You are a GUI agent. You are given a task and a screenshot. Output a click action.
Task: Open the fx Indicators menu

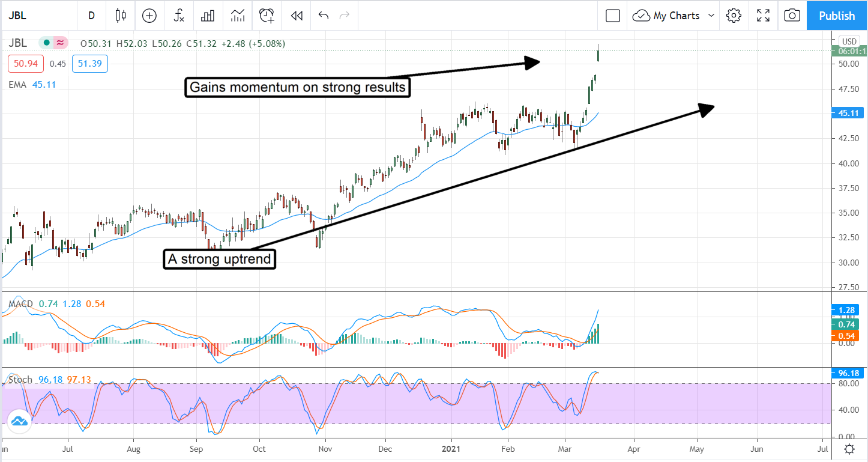pyautogui.click(x=179, y=16)
